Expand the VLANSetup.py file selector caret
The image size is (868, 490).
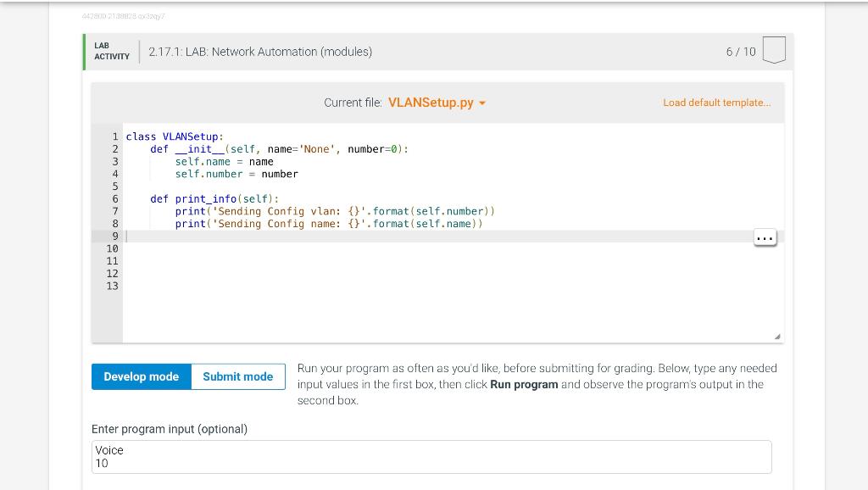[481, 103]
